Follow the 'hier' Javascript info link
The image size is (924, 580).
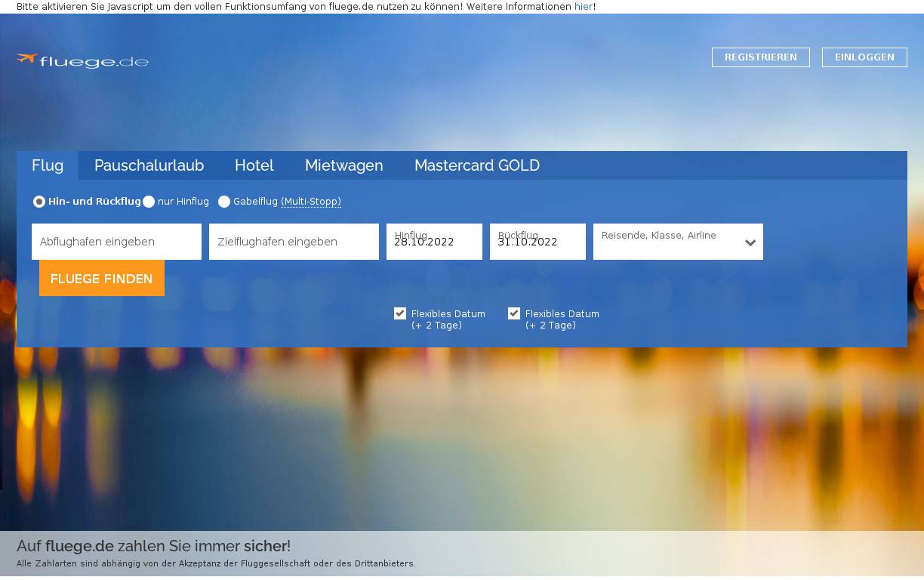[x=583, y=7]
